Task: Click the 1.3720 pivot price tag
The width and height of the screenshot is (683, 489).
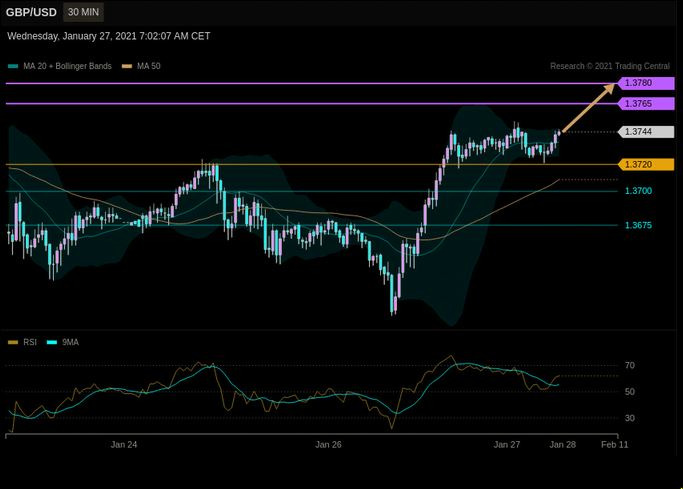Action: pos(646,165)
